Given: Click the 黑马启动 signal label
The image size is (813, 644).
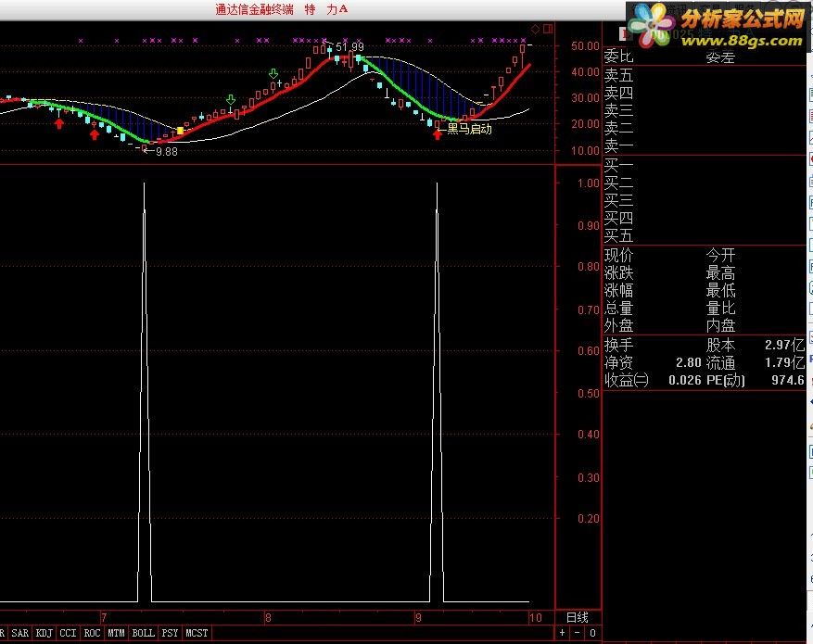Looking at the screenshot, I should (x=469, y=129).
